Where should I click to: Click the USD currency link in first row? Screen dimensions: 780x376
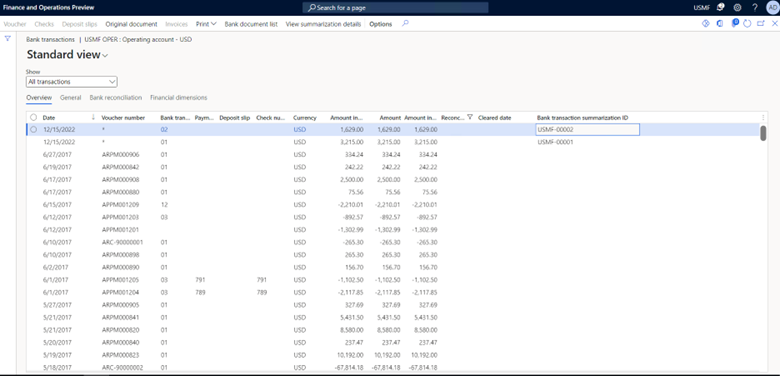[x=299, y=129]
